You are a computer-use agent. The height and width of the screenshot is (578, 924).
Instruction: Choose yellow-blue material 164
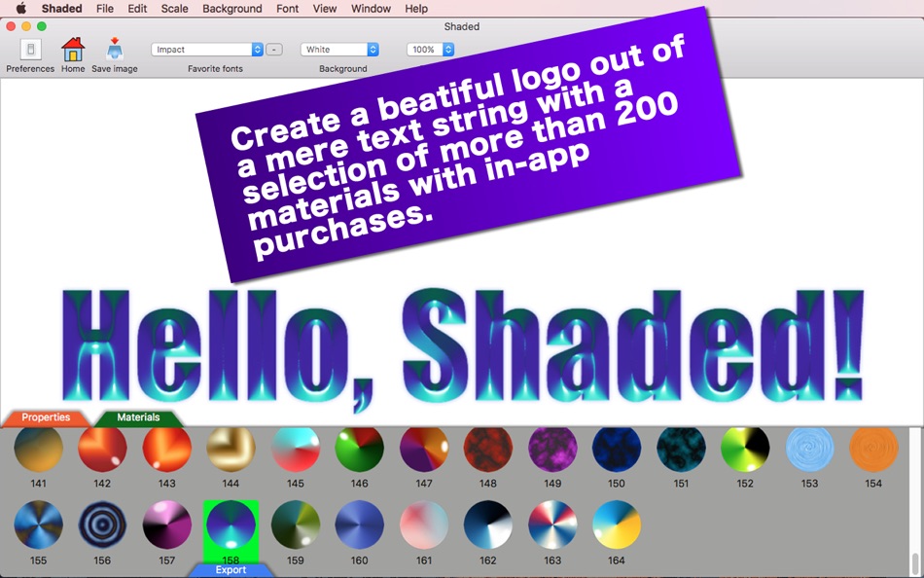617,524
